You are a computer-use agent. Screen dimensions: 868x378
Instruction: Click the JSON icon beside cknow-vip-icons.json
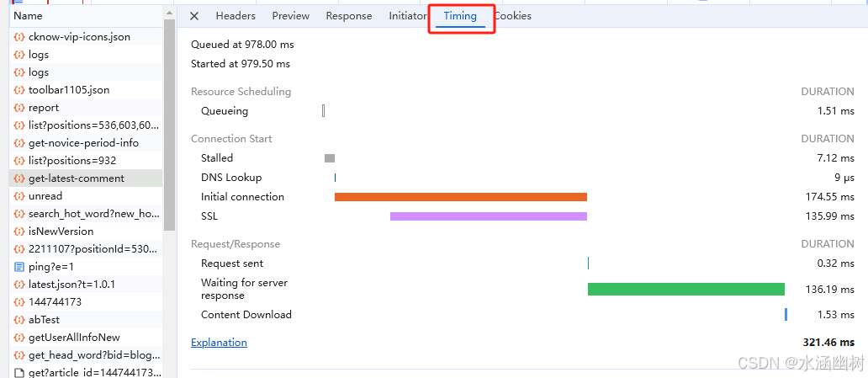click(x=19, y=37)
